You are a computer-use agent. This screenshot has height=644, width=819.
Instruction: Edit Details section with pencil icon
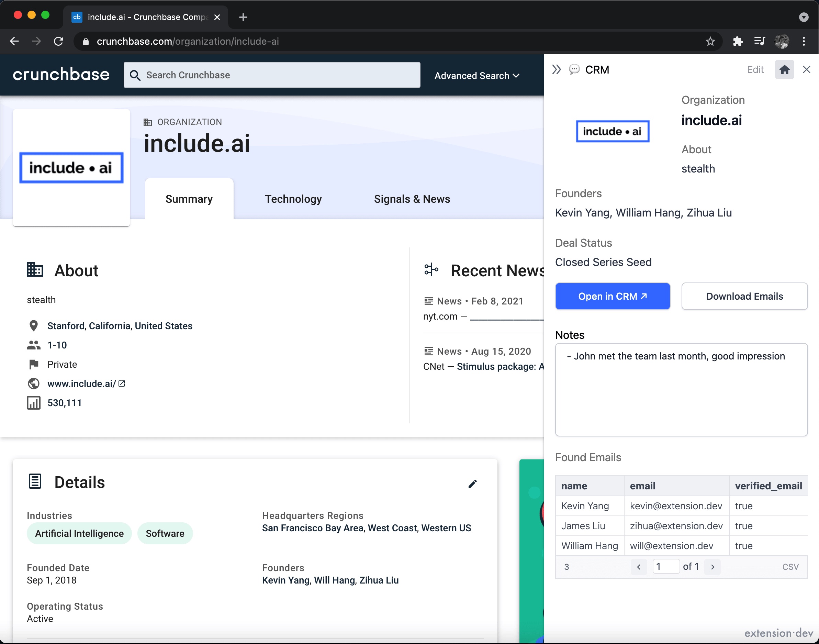[472, 484]
